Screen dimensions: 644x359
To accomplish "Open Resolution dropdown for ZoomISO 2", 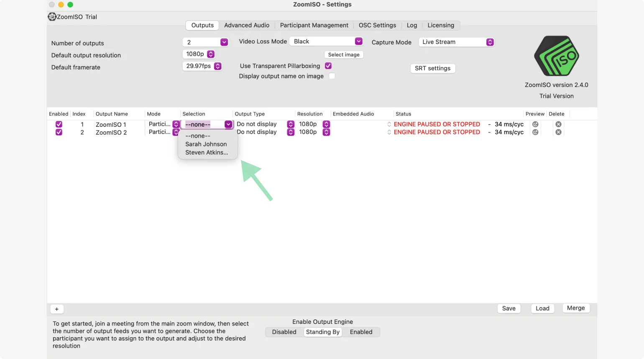I will pos(314,132).
